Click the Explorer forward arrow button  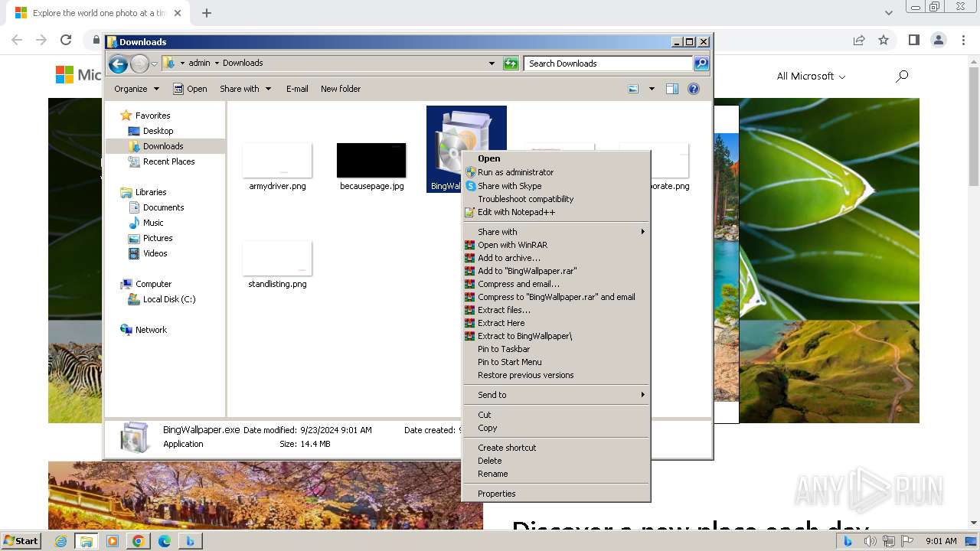click(139, 64)
